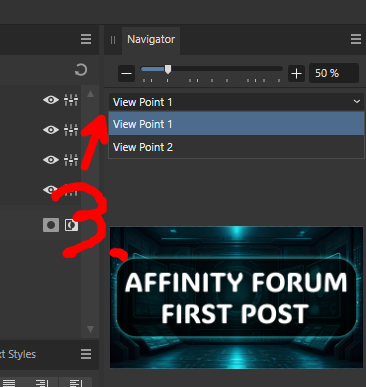
Task: Open adjustment settings icon for first layer
Action: coord(71,100)
